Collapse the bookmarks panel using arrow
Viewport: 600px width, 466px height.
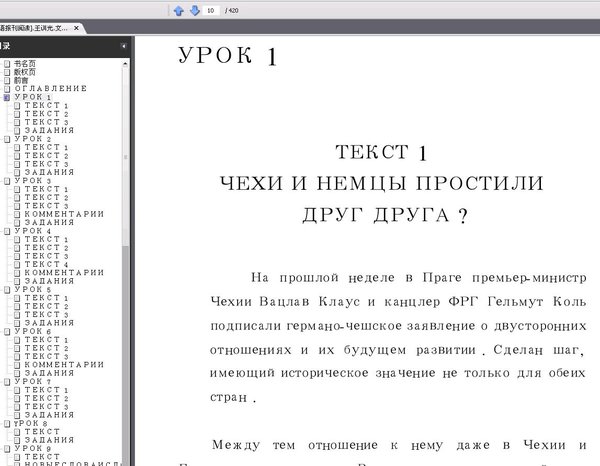click(123, 46)
